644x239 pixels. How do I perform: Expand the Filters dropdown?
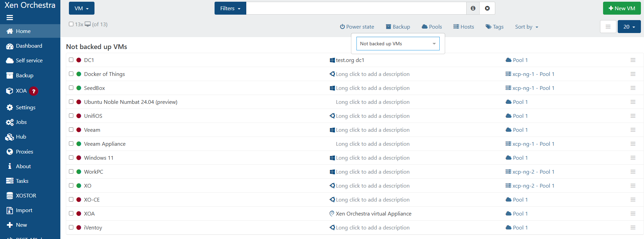tap(230, 8)
